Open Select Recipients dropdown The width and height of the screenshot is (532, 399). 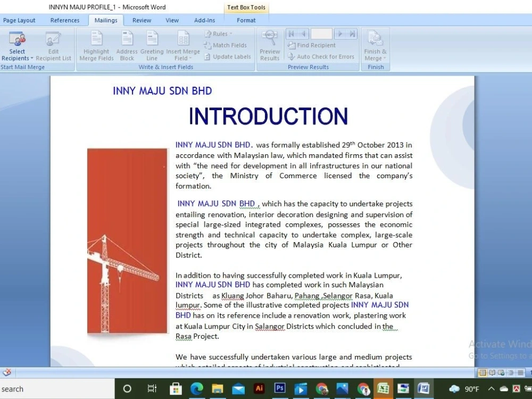pyautogui.click(x=18, y=46)
